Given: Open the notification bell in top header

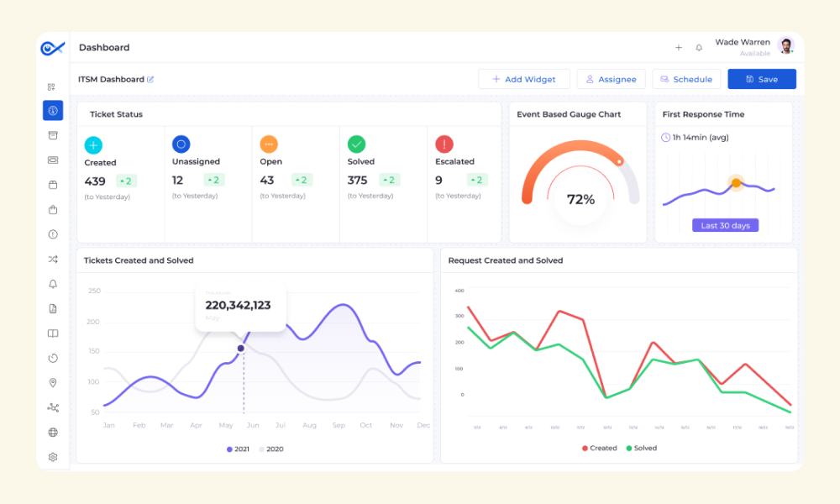Looking at the screenshot, I should pos(699,48).
